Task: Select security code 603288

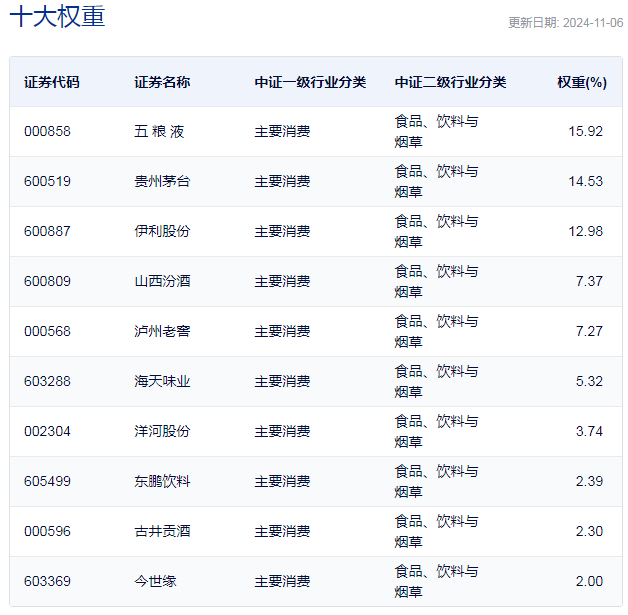Action: [47, 382]
